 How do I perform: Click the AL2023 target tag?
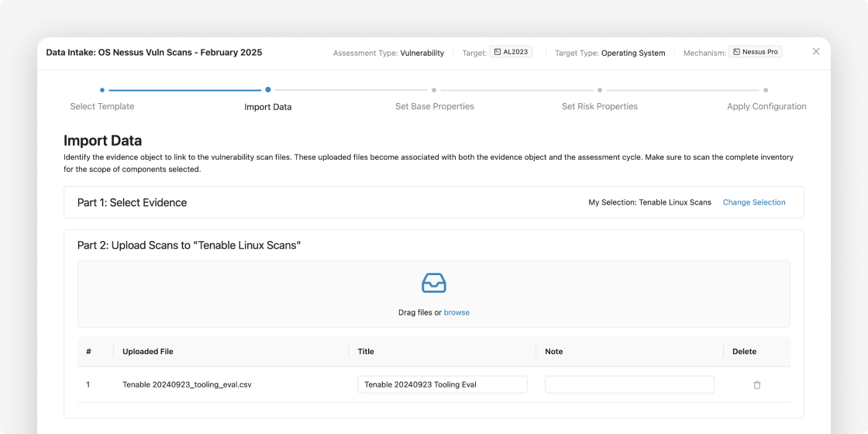(511, 52)
